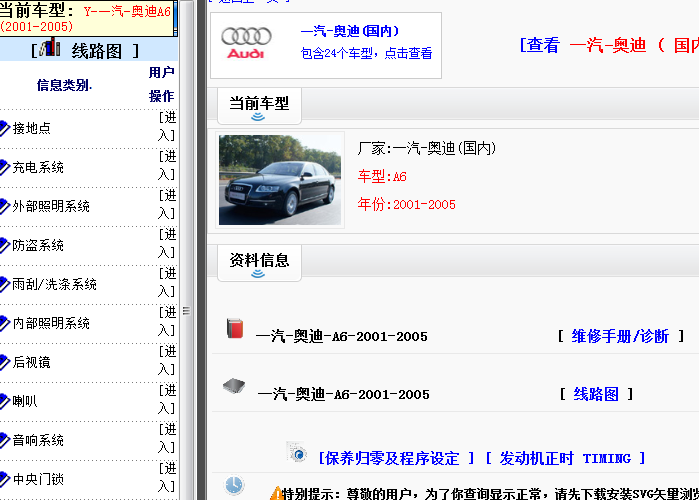Click the pencil icon beside 后视镜
The width and height of the screenshot is (699, 500).
click(x=4, y=362)
